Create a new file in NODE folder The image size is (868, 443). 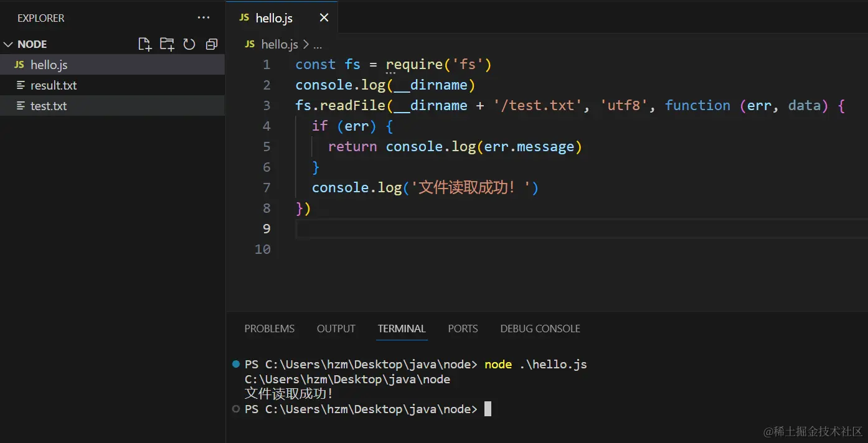click(144, 44)
